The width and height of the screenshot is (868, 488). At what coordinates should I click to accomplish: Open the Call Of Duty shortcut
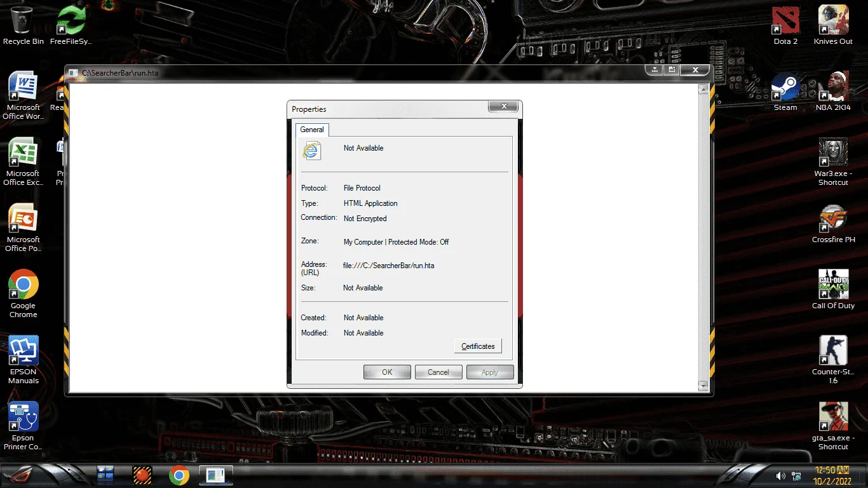coord(833,290)
